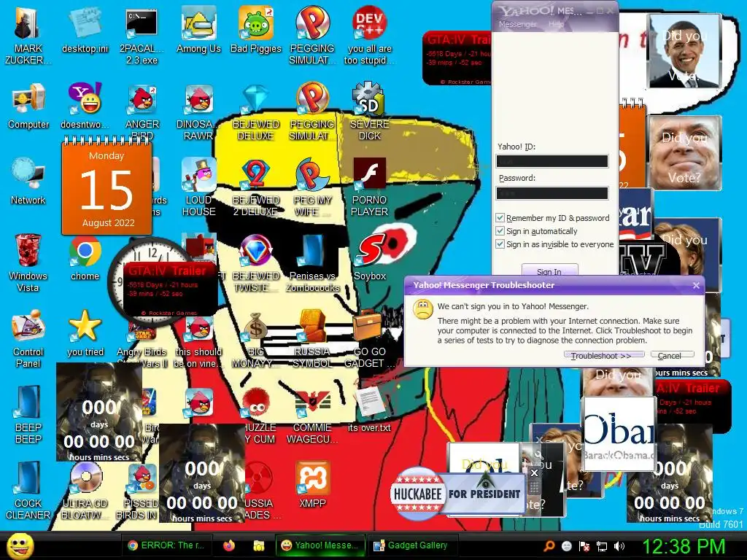747x560 pixels.
Task: Close the Yahoo! Messenger Troubleshooter dialog
Action: (696, 285)
